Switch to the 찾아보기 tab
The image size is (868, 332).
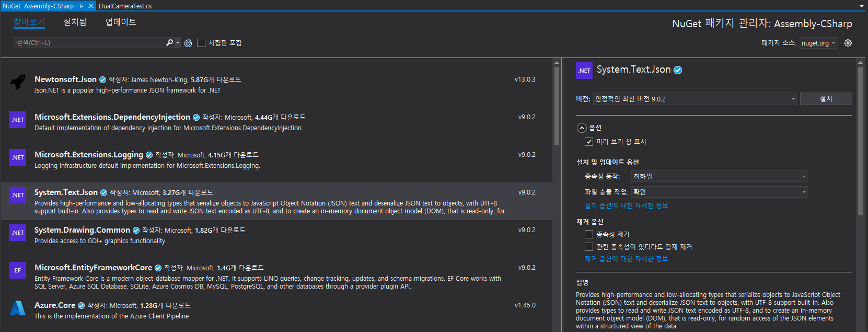pos(29,22)
